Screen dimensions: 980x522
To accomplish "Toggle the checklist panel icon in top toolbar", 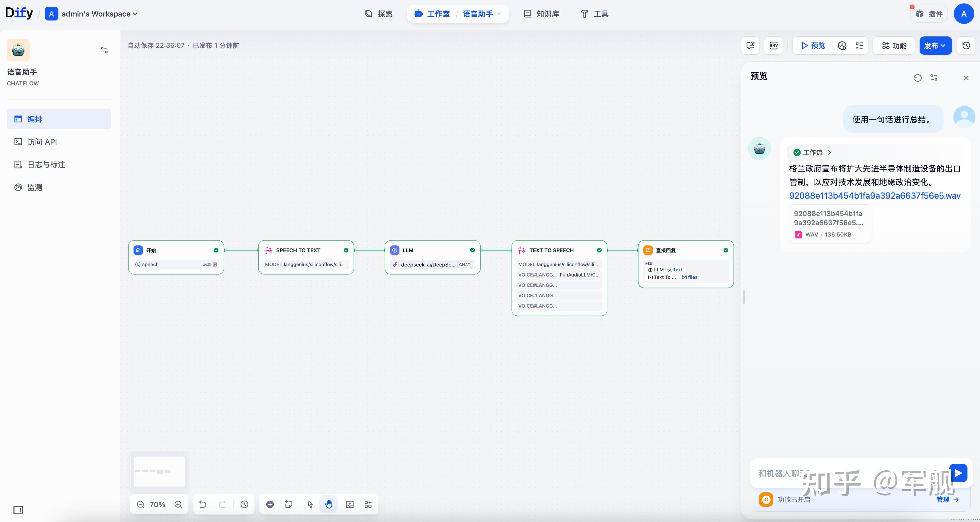I will coord(859,46).
